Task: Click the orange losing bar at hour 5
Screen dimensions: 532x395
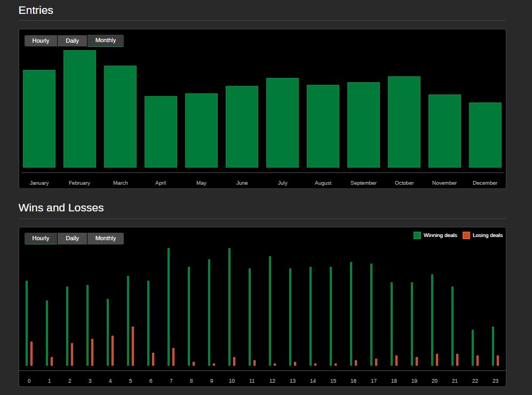Action: pos(133,346)
